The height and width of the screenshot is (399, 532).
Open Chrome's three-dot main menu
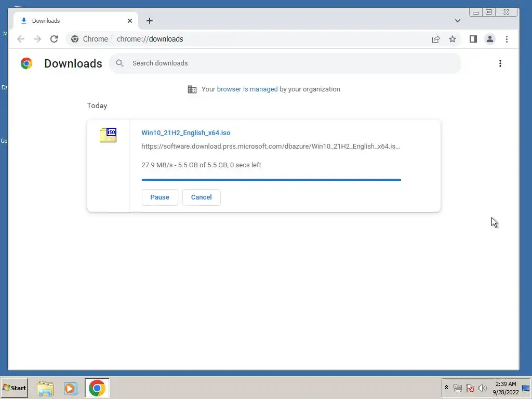pyautogui.click(x=507, y=39)
